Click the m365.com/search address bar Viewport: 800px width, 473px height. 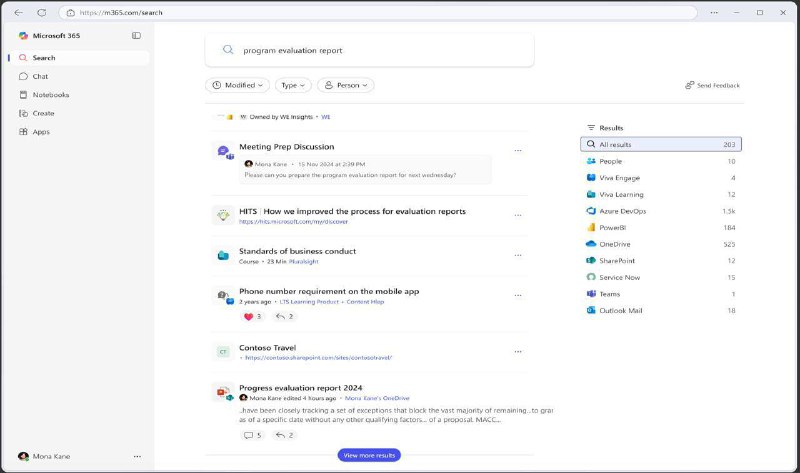coord(378,12)
